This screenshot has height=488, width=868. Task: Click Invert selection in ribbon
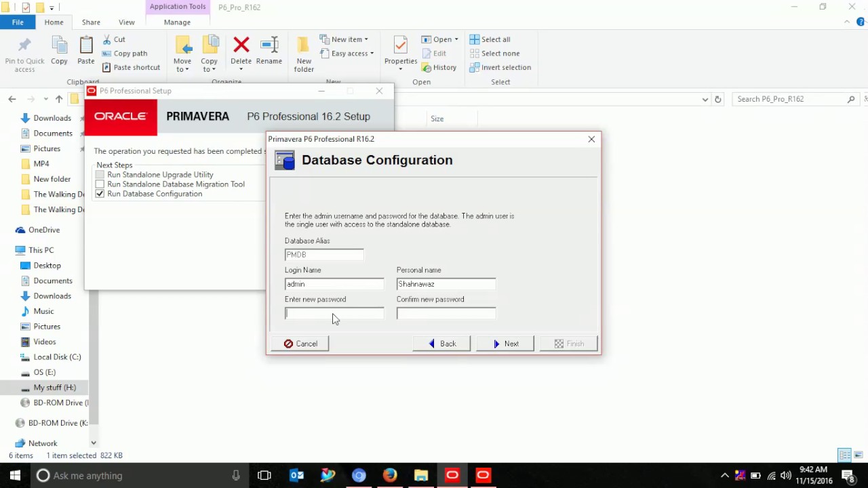click(x=500, y=67)
